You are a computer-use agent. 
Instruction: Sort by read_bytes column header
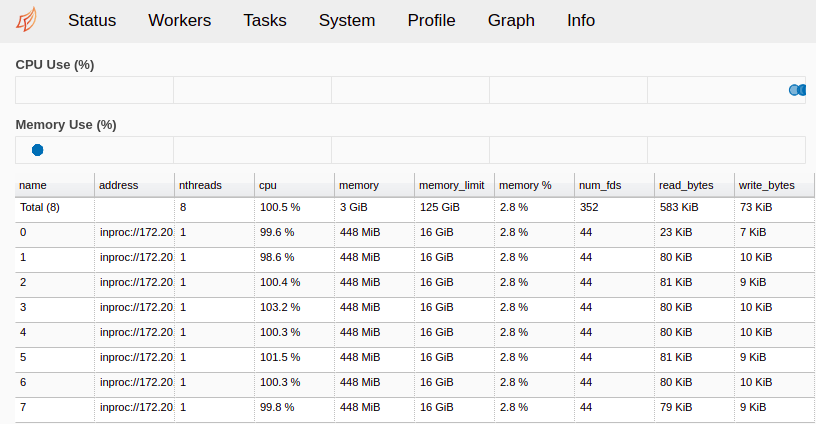click(x=686, y=185)
